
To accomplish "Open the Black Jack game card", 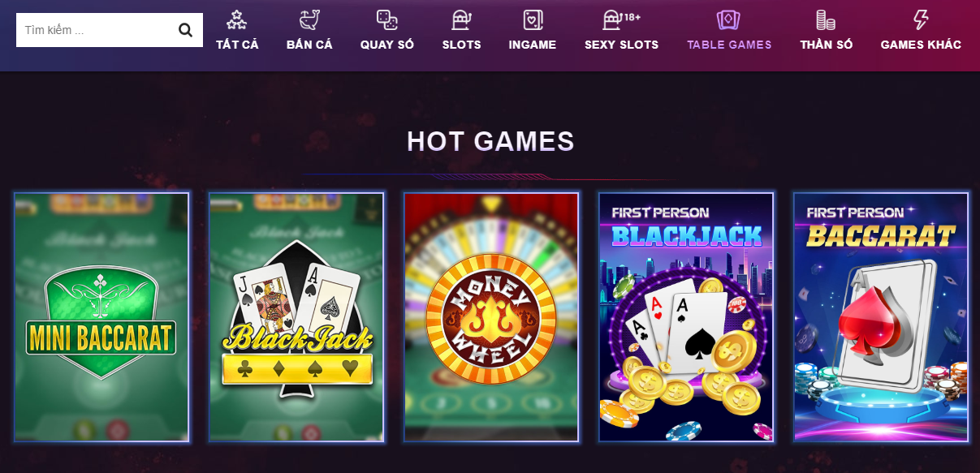I will 296,317.
